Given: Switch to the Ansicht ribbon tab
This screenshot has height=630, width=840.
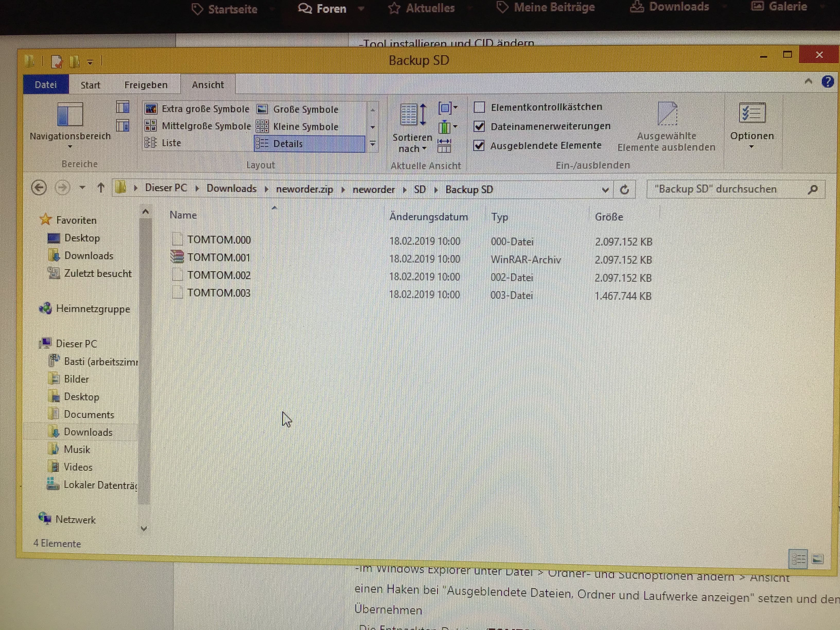Looking at the screenshot, I should (208, 85).
